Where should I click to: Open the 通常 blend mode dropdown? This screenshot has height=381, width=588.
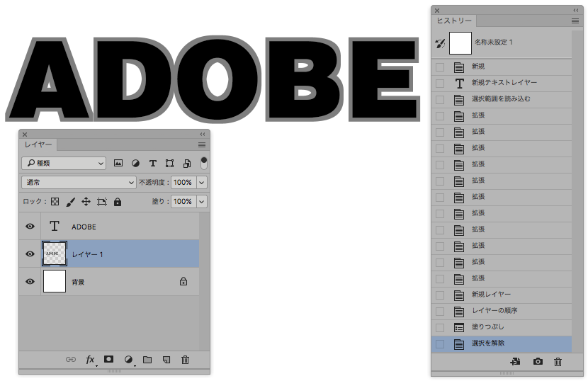[79, 183]
